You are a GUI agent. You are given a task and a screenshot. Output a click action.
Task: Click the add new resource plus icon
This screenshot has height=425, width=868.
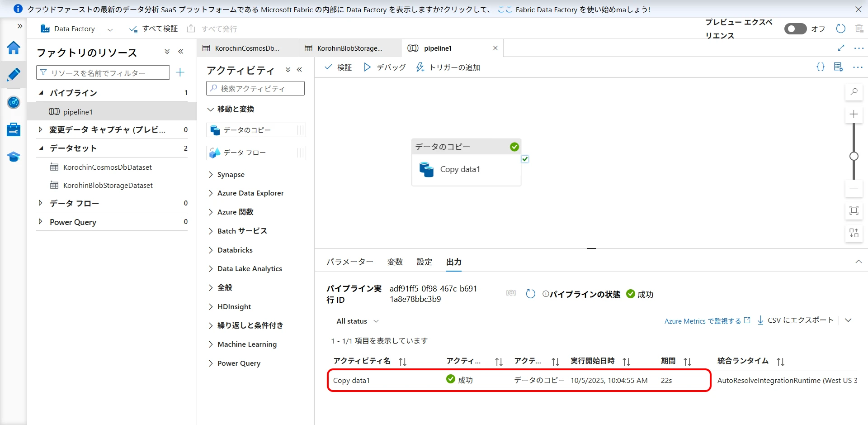[x=180, y=72]
